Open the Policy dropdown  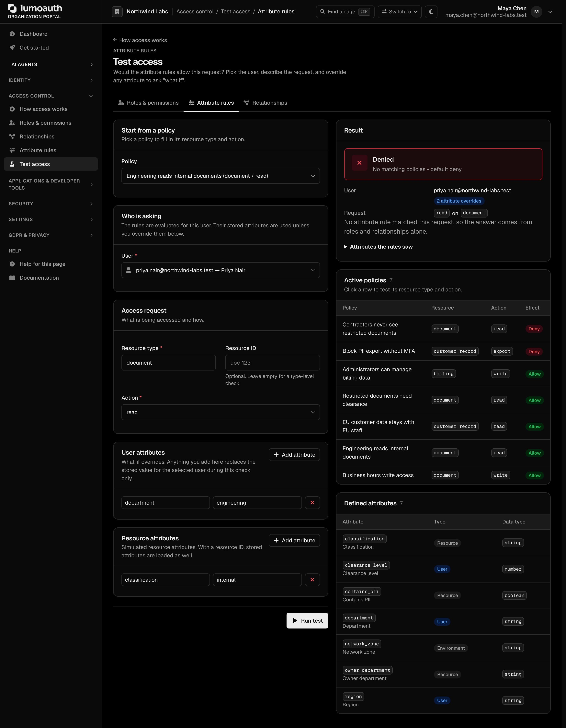click(x=221, y=176)
